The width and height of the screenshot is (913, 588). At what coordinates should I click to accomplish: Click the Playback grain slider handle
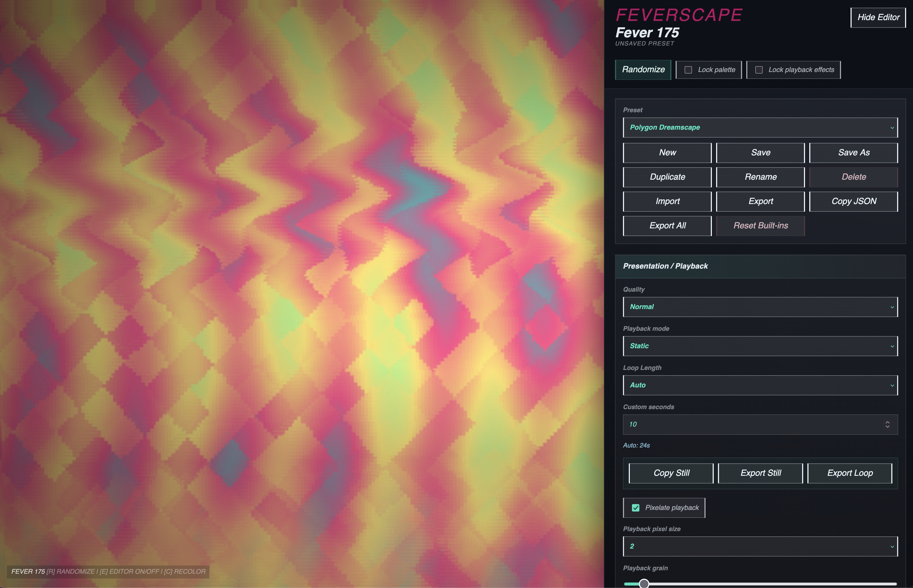(644, 584)
